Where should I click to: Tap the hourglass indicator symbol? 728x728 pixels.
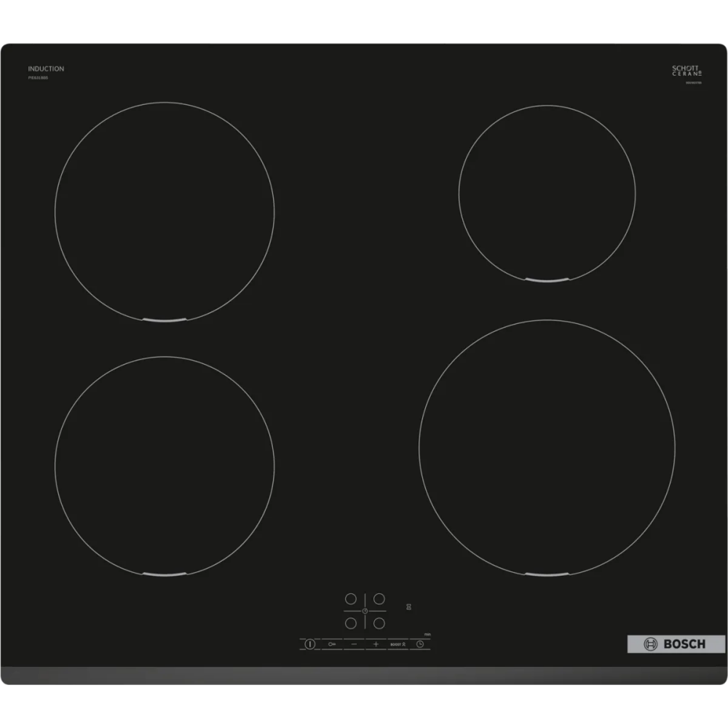click(x=409, y=607)
